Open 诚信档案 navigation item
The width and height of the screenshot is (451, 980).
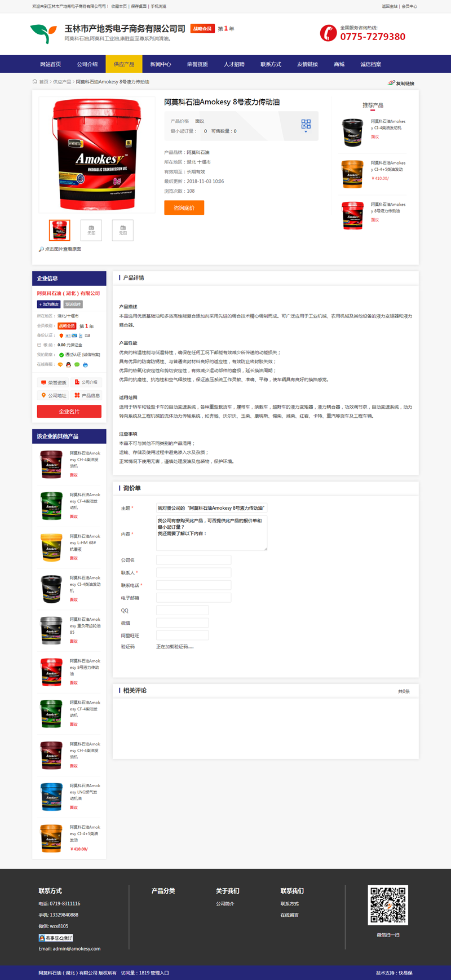pyautogui.click(x=370, y=64)
